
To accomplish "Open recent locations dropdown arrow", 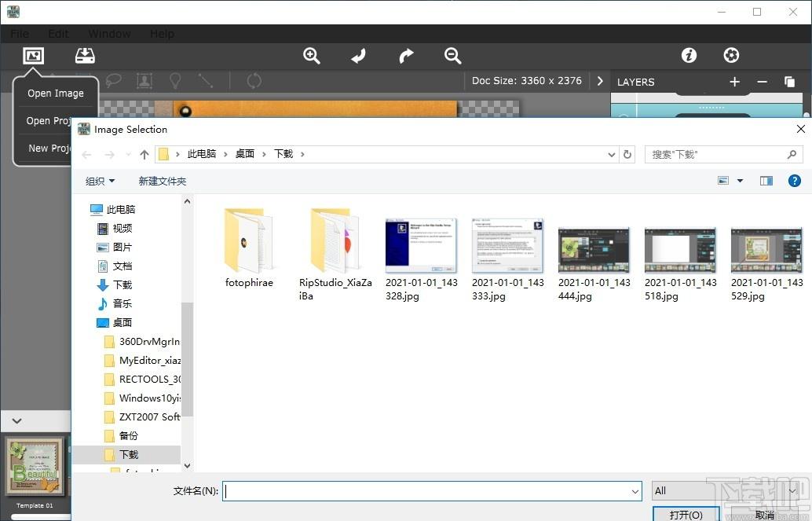I will 128,155.
